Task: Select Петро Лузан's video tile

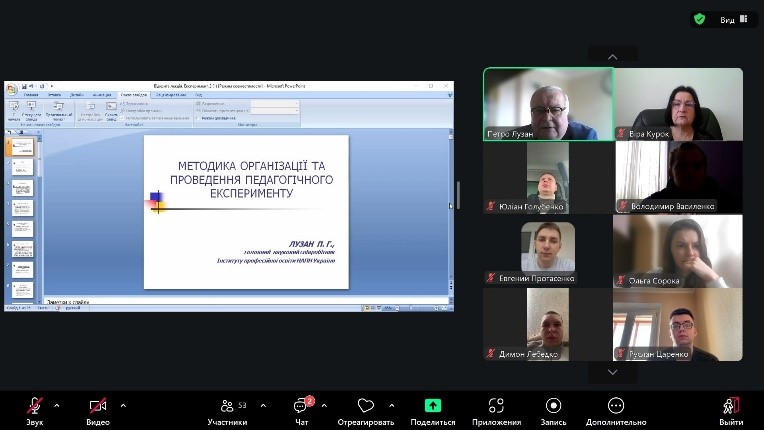Action: (x=548, y=104)
